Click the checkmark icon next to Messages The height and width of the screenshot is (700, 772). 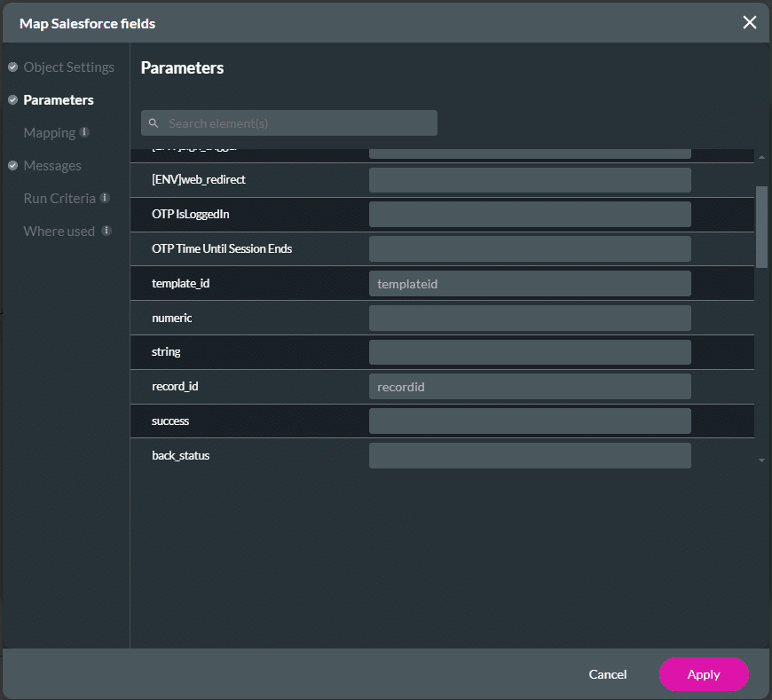[x=12, y=166]
